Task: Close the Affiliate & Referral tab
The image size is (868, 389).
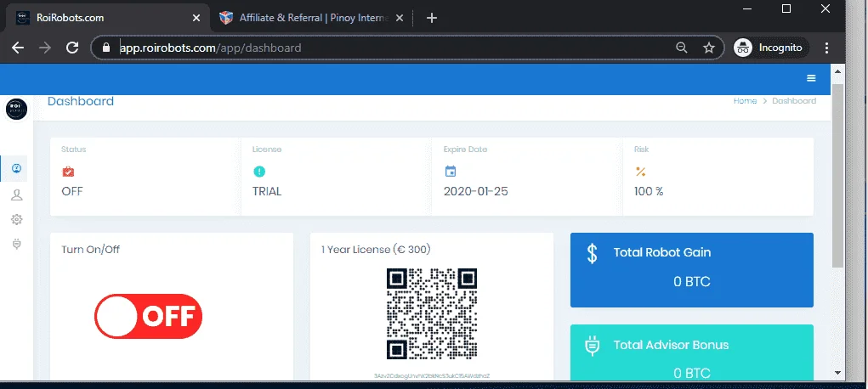Action: tap(400, 18)
